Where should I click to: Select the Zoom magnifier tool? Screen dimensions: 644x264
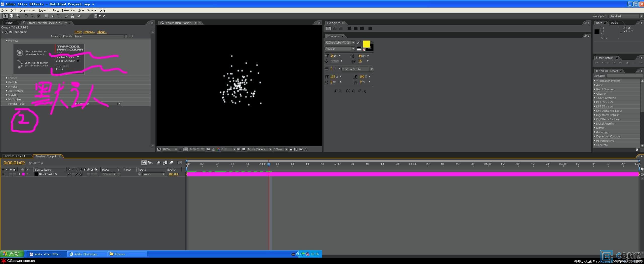18,16
